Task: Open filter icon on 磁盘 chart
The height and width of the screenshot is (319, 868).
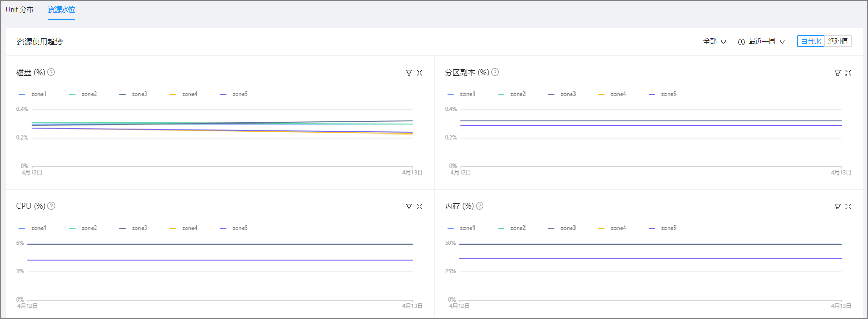Action: pos(409,73)
